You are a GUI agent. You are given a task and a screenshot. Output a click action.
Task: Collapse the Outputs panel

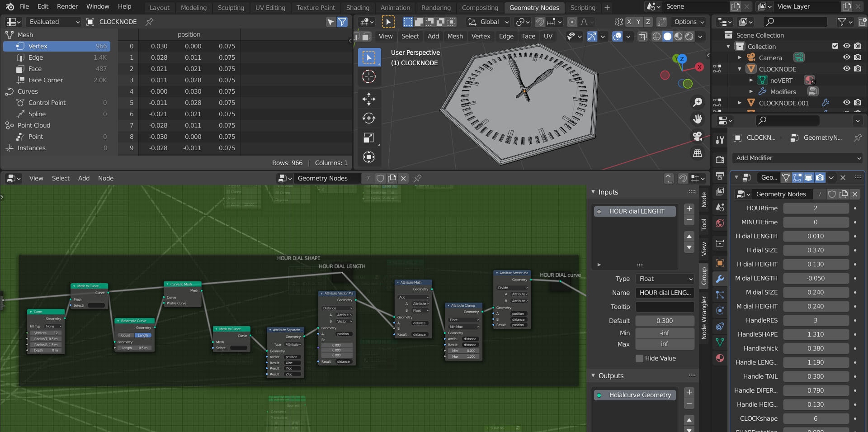594,375
